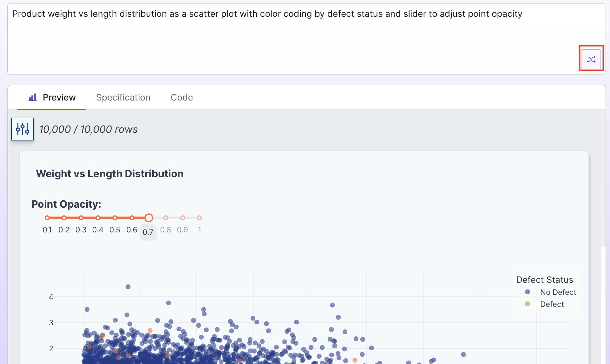Set the opacity slider to 0.3
This screenshot has height=364, width=610.
(81, 218)
